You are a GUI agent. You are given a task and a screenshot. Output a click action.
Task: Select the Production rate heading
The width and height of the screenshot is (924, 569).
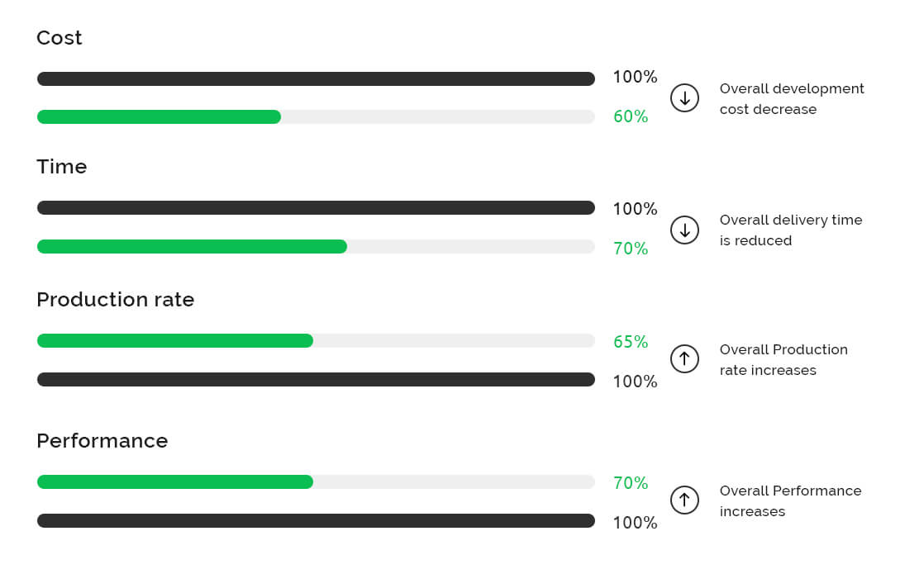tap(116, 300)
